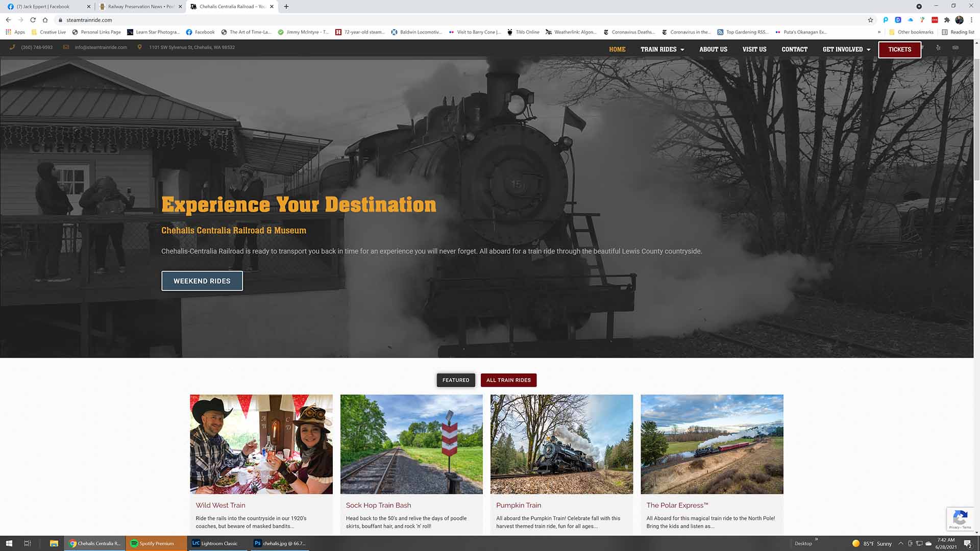Open a new browser tab
The image size is (980, 551).
coord(286,7)
